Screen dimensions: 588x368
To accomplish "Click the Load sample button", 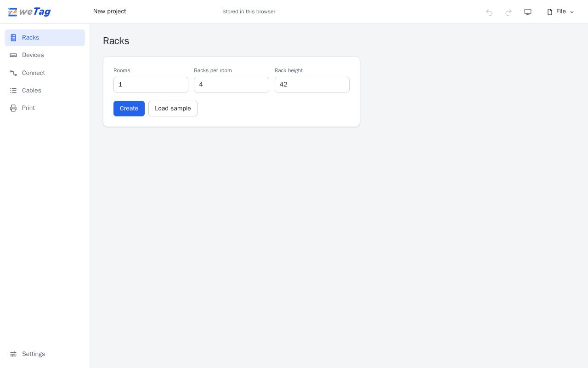I will click(173, 109).
